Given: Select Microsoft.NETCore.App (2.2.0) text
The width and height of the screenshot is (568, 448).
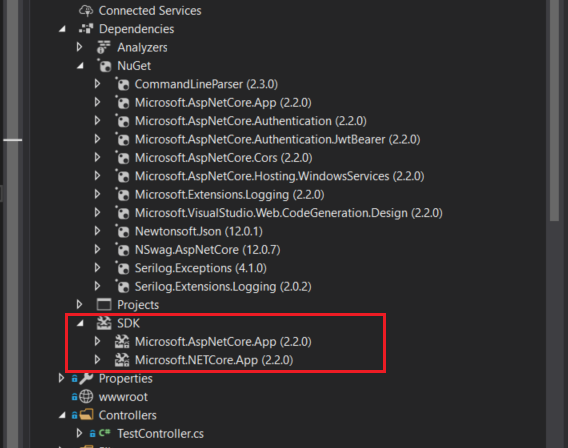Looking at the screenshot, I should [x=214, y=360].
